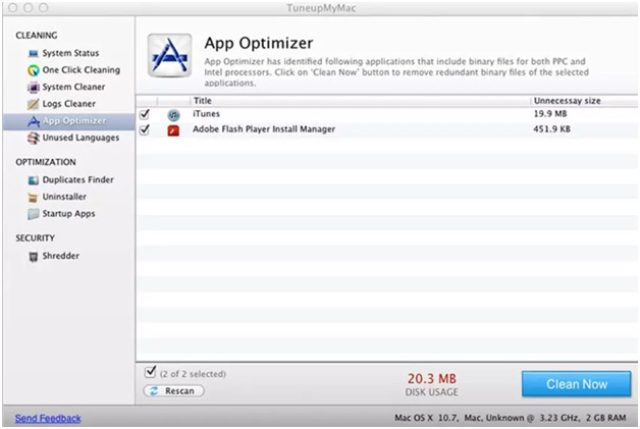Click the Clean Now button
640x429 pixels.
[x=576, y=384]
